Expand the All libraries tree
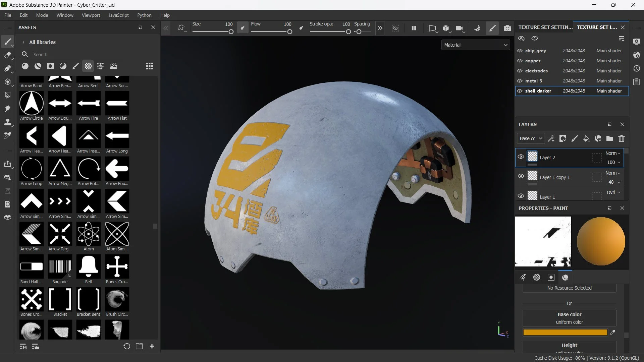The image size is (644, 362). (23, 42)
